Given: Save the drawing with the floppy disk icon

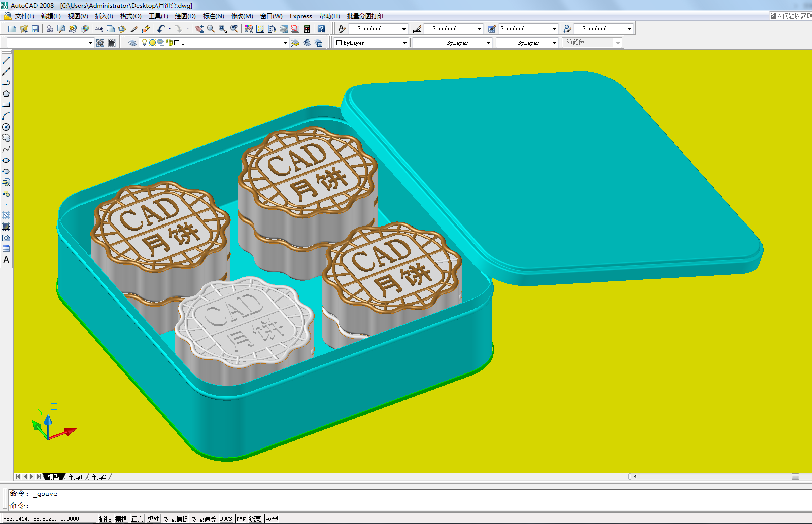Looking at the screenshot, I should coord(35,29).
